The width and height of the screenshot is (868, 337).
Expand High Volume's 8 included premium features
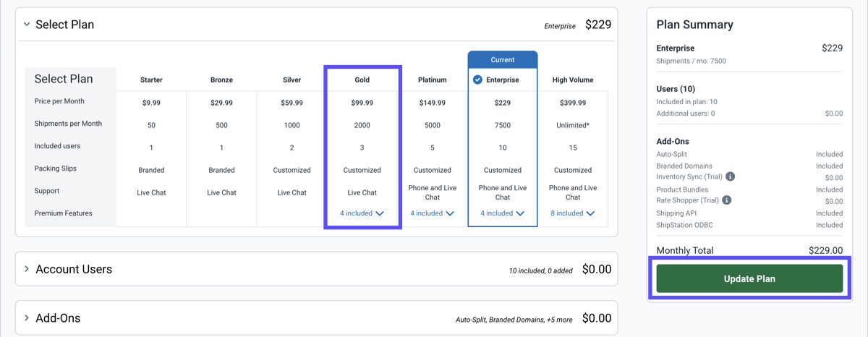572,213
